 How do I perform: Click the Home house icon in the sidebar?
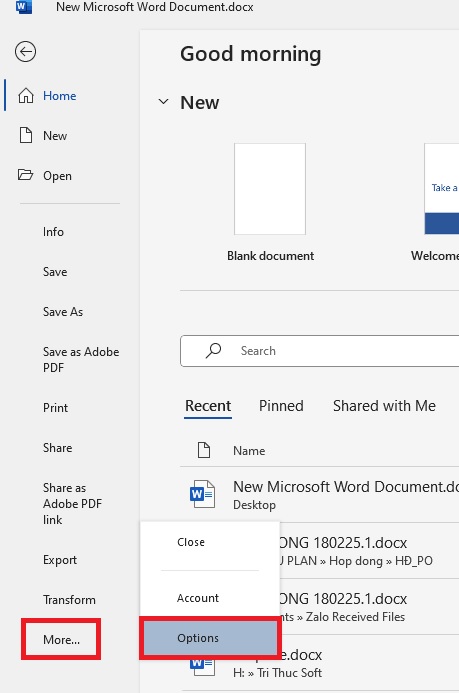click(x=26, y=95)
